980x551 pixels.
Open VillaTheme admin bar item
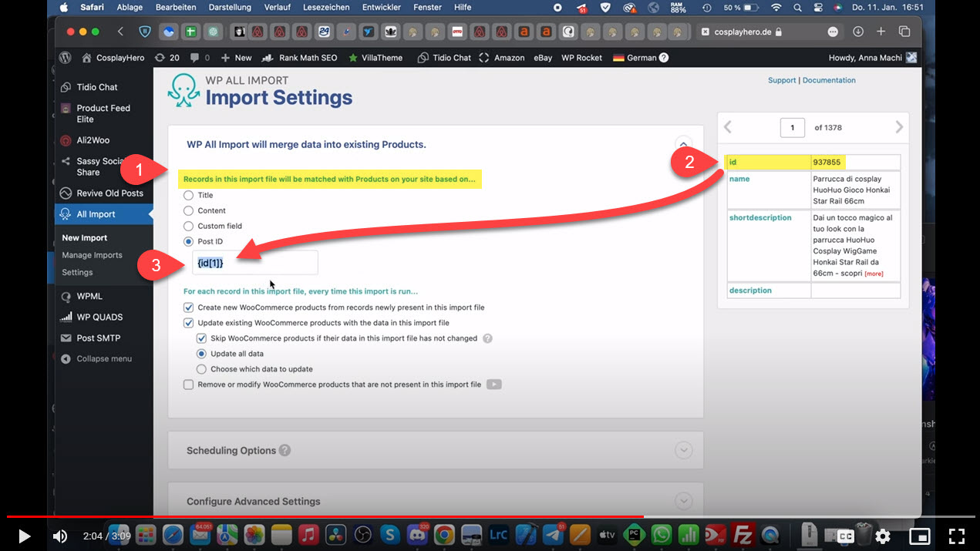[375, 58]
